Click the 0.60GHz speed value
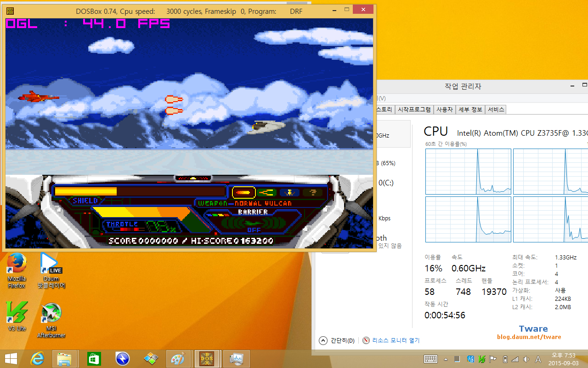Image resolution: width=588 pixels, height=368 pixels. 469,268
